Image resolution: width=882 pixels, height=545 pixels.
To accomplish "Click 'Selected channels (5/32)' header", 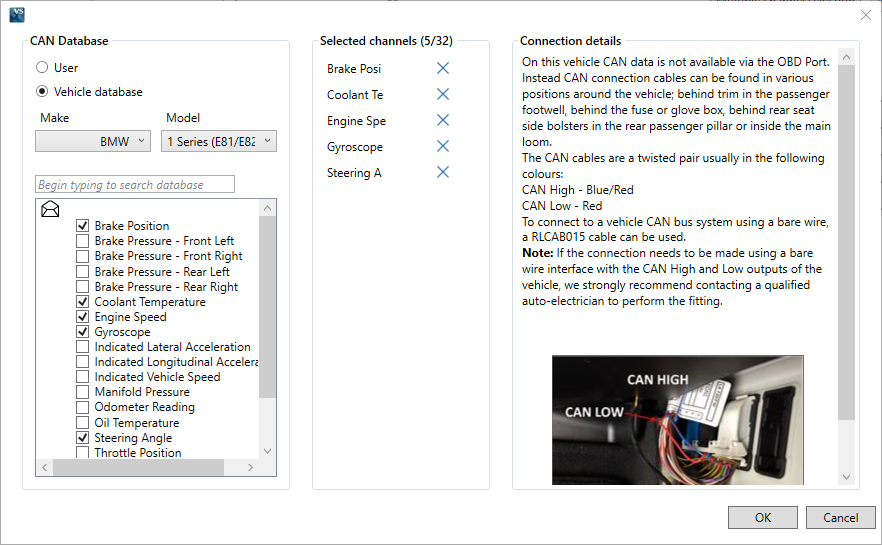I will (x=386, y=40).
